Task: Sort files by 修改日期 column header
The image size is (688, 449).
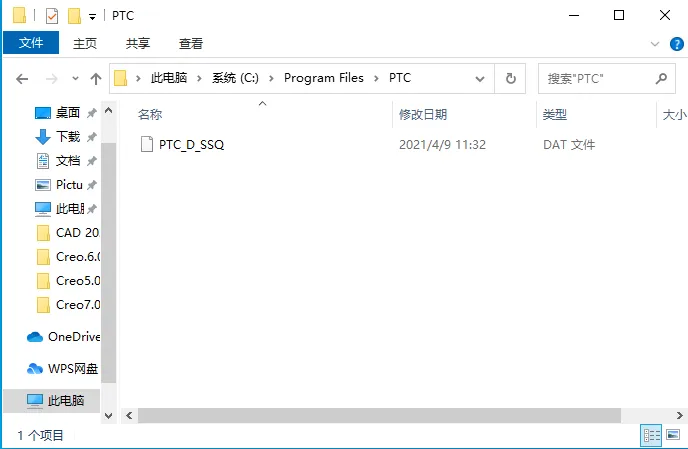Action: coord(423,115)
